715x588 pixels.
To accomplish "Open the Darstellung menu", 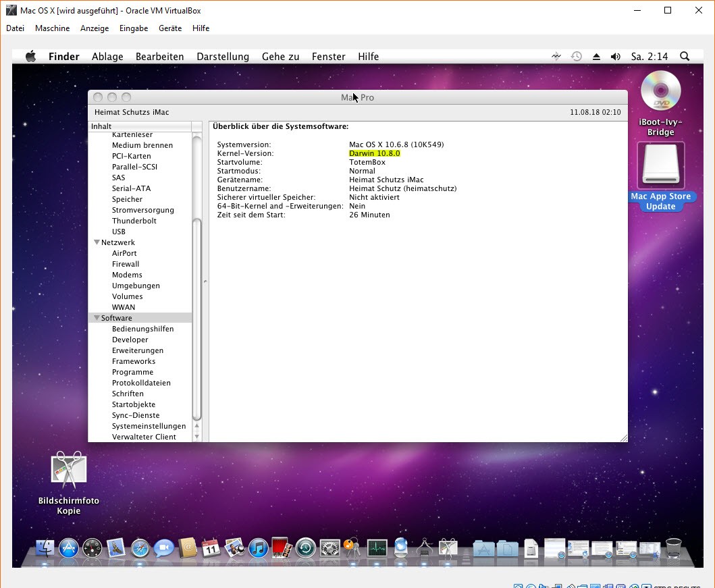I will tap(223, 57).
